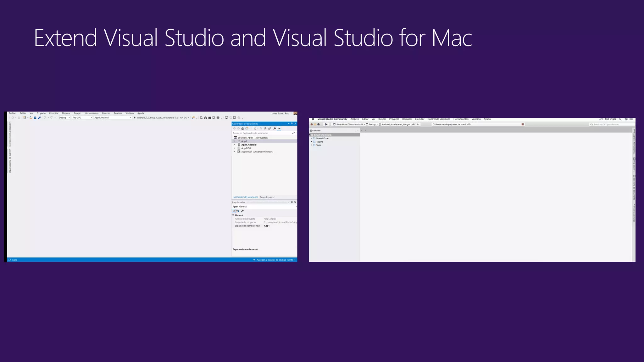Toggle the preview selected items button
644x362 pixels.
[x=279, y=129]
